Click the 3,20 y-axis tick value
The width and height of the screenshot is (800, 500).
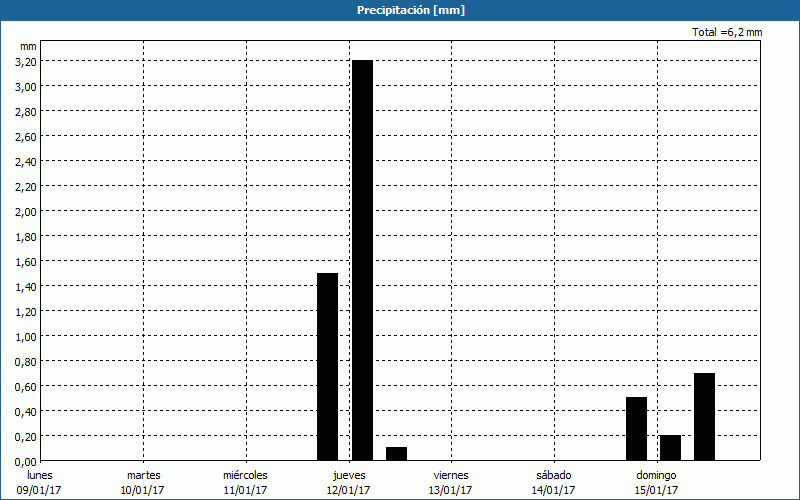tap(26, 61)
